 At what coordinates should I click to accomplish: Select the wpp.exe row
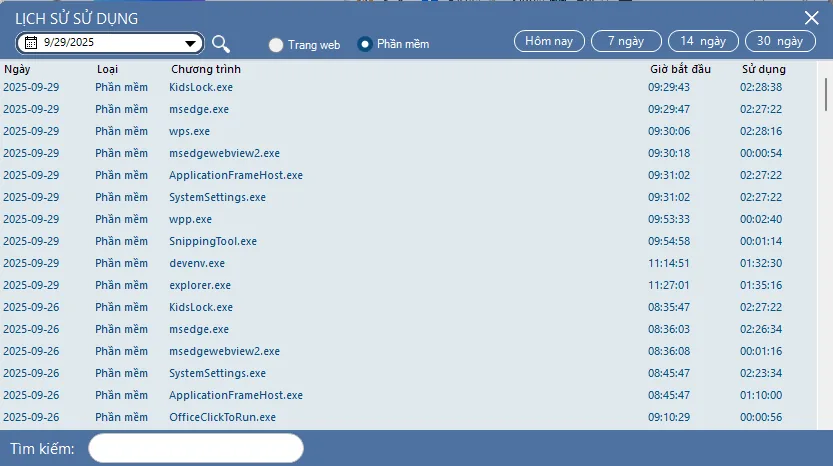[x=408, y=219]
